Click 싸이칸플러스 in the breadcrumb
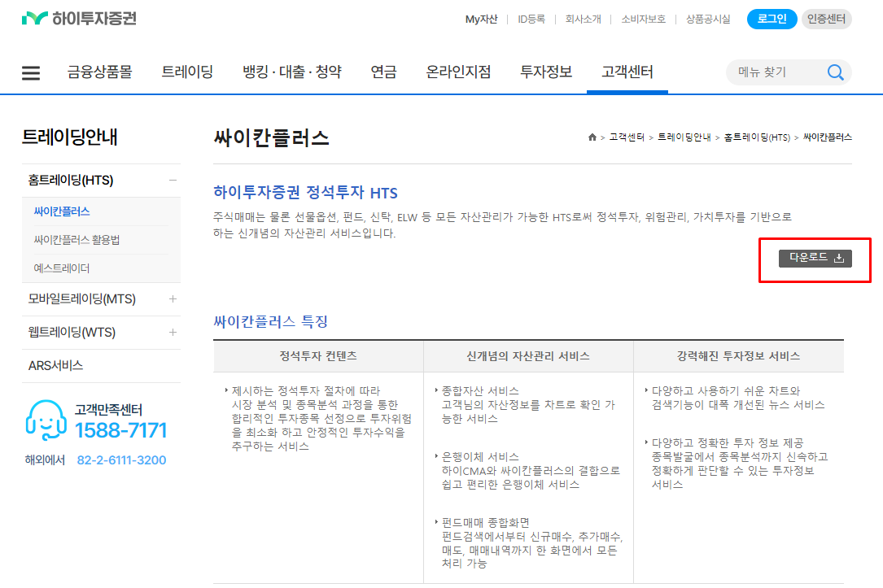The height and width of the screenshot is (588, 883). coord(828,137)
